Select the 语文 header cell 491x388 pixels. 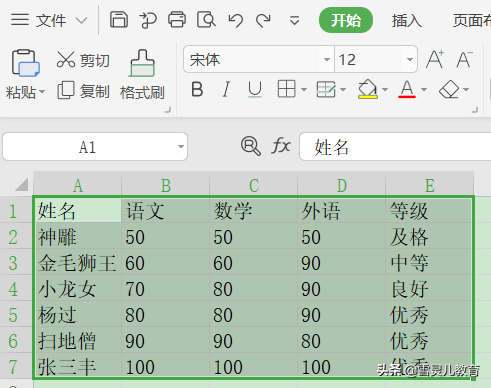coord(166,210)
